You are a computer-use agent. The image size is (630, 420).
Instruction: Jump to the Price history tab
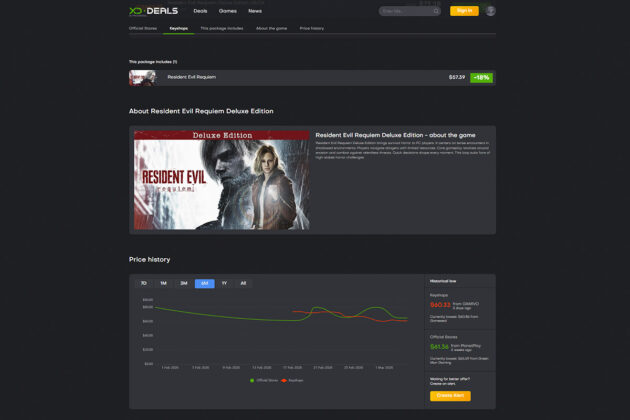click(311, 28)
